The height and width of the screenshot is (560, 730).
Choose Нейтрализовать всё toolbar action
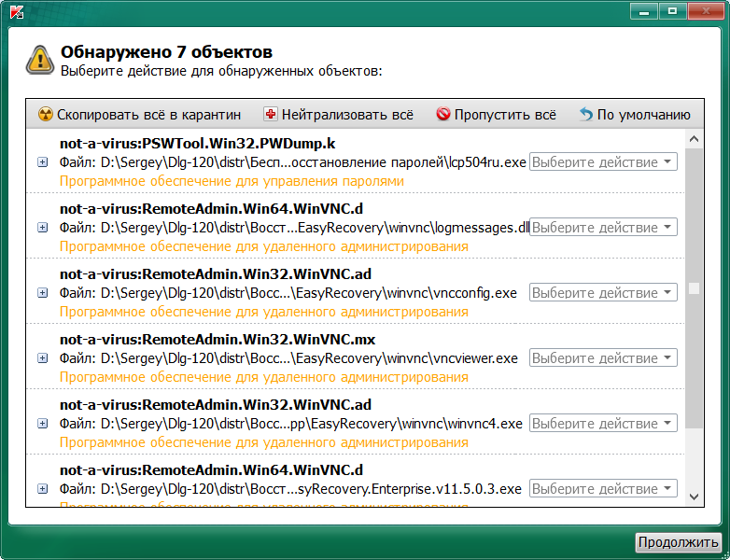tap(339, 115)
